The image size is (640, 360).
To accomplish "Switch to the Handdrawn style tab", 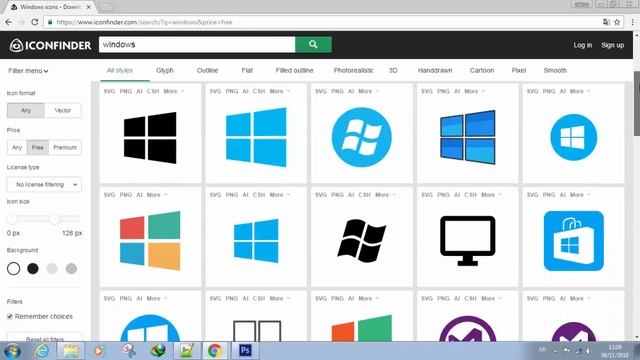I will point(435,70).
